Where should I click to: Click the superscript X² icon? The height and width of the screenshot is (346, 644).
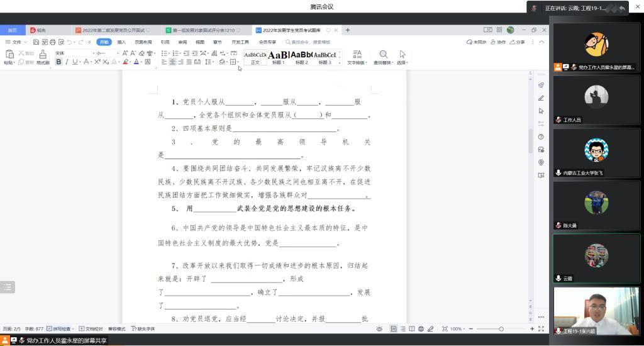pos(97,62)
